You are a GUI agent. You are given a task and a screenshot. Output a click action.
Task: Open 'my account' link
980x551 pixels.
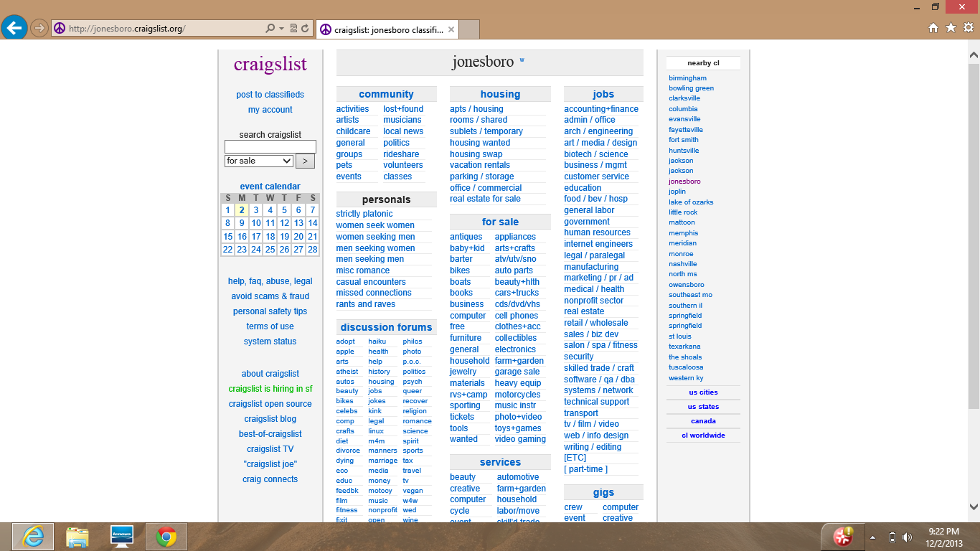pyautogui.click(x=270, y=110)
